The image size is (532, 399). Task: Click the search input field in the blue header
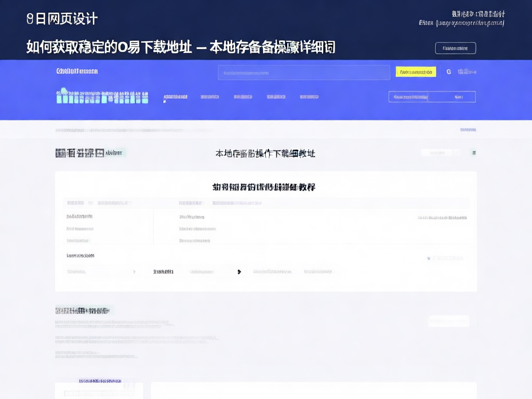[x=303, y=73]
